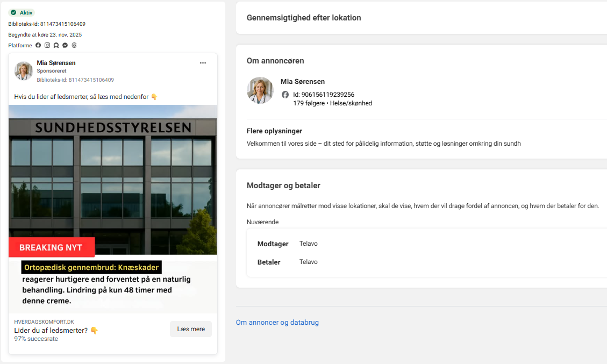Click the 'Hvis du lider af ledsmerter' ad text

(85, 97)
